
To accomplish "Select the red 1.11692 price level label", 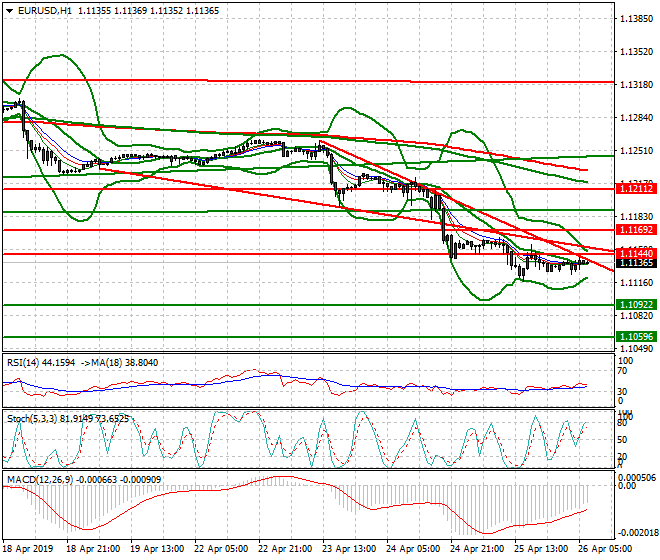I will (x=636, y=230).
